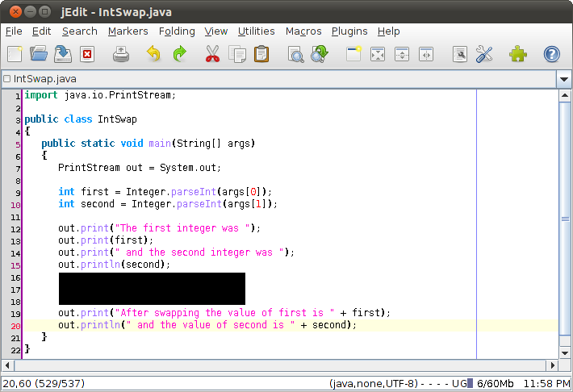Redo edit with green arrow
This screenshot has width=573, height=392.
[x=179, y=54]
